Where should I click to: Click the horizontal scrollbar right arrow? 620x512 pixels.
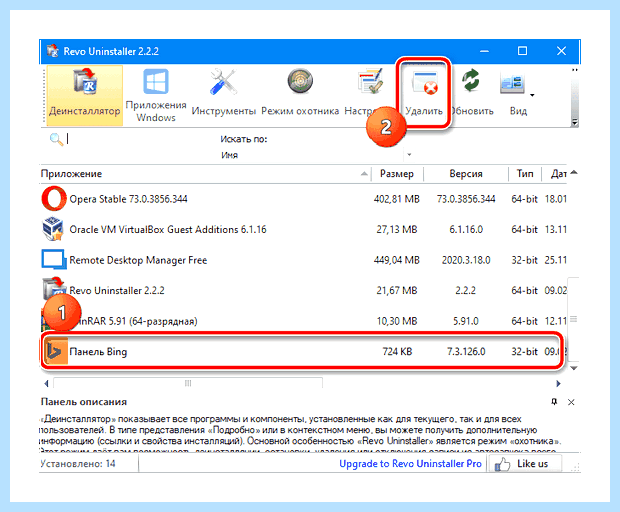click(x=558, y=384)
